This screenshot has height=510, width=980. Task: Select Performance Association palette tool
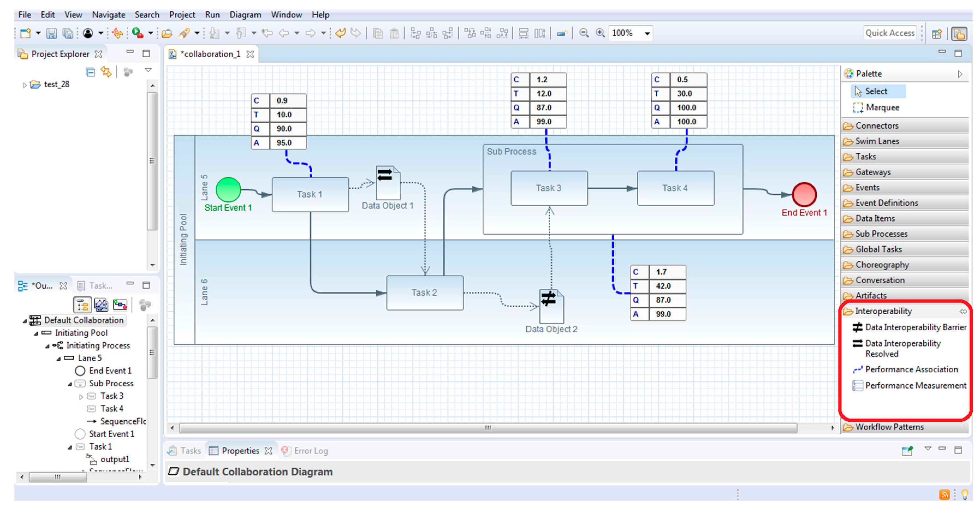(911, 370)
